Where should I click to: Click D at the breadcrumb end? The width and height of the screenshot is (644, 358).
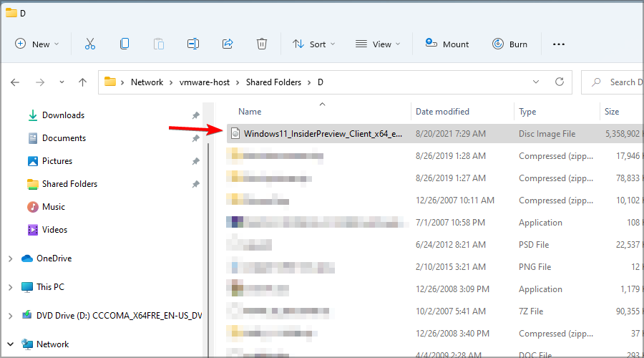coord(321,82)
